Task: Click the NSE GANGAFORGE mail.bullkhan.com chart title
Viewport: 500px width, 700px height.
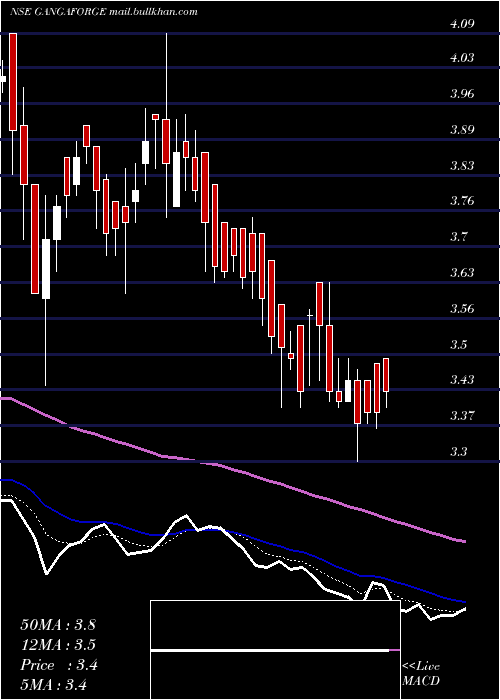Action: click(x=104, y=12)
